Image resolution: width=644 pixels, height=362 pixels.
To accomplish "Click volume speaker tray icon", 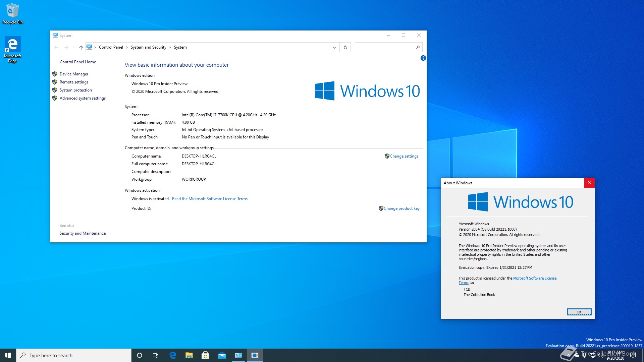I will click(601, 355).
